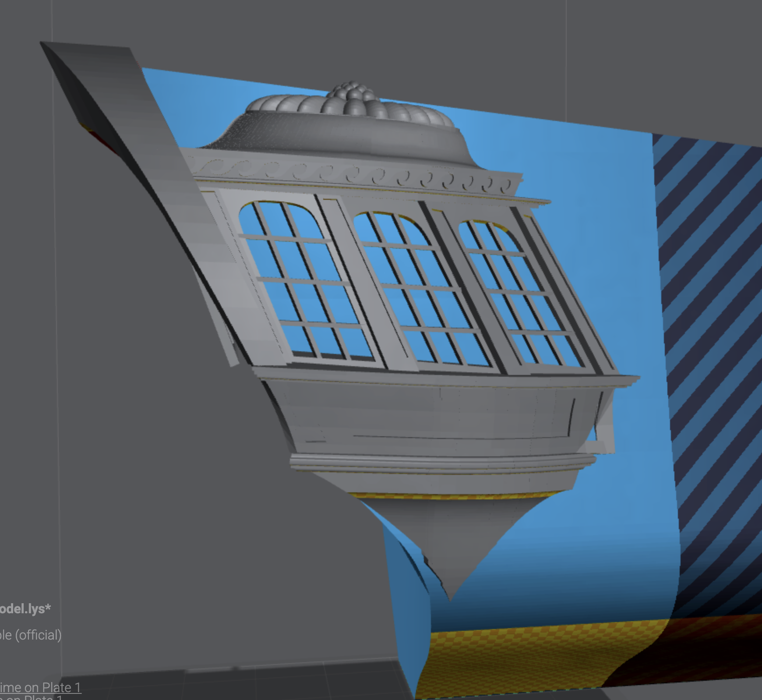762x700 pixels.
Task: Open the underlined 'ime on Plate 1' link
Action: [40, 687]
